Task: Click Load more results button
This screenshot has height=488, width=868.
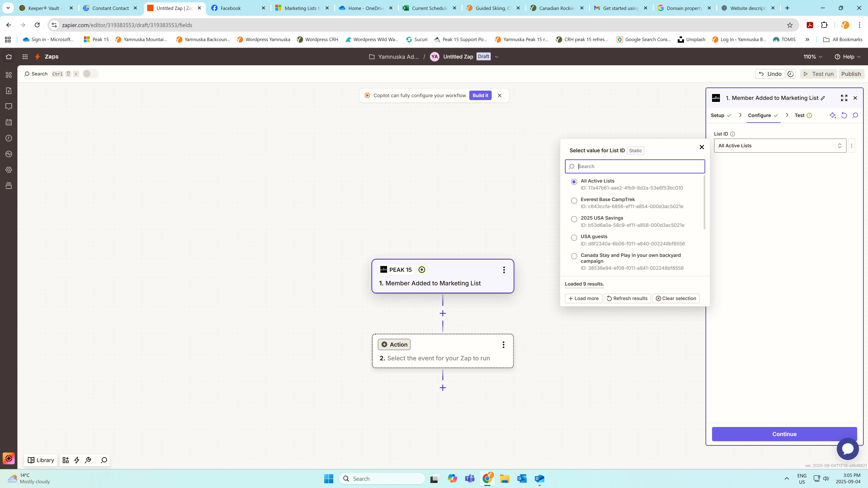Action: pyautogui.click(x=583, y=298)
